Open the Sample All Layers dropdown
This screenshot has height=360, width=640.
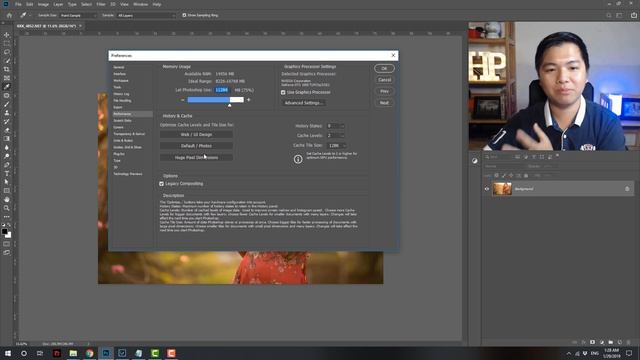tap(146, 16)
